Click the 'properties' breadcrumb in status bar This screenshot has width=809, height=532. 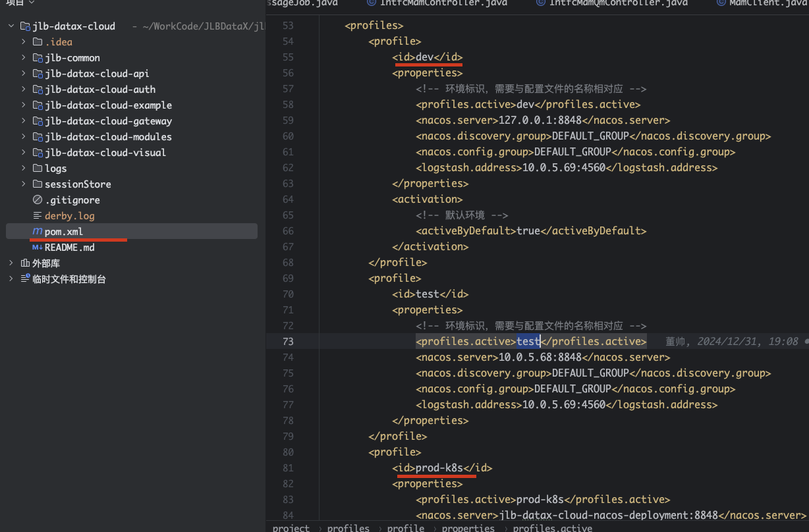468,527
